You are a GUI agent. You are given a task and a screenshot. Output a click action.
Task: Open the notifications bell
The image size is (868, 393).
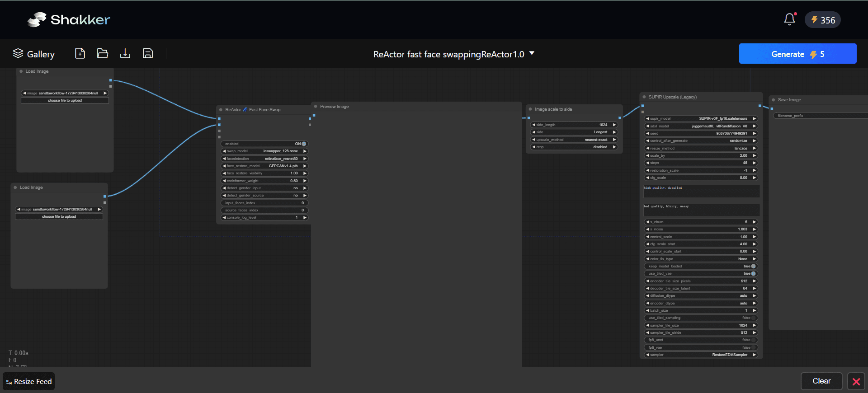789,19
